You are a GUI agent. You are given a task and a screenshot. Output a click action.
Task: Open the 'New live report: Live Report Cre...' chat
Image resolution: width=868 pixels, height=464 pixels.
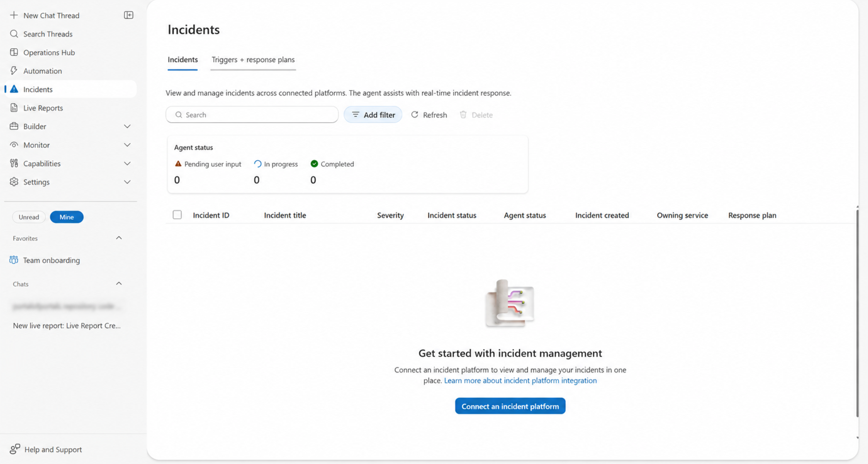pyautogui.click(x=67, y=325)
